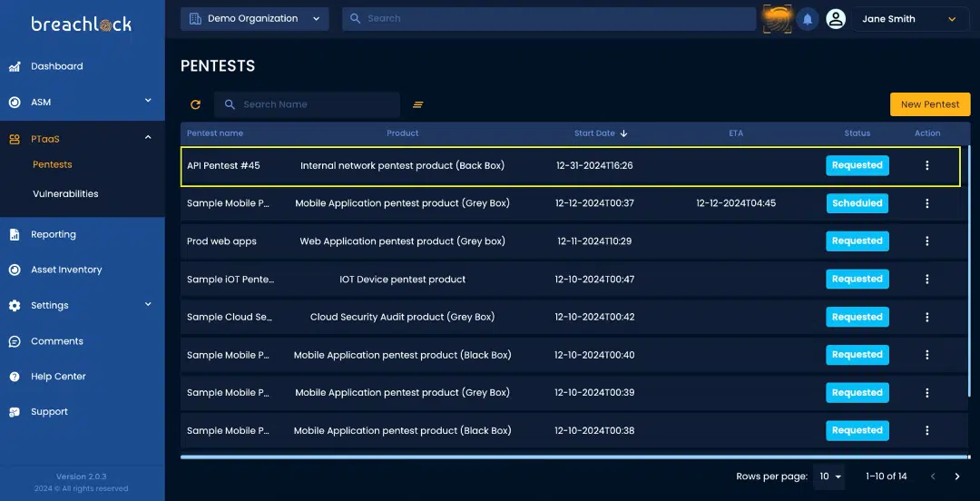Click Web Application pentest product cell
Image resolution: width=980 pixels, height=501 pixels.
pos(403,241)
